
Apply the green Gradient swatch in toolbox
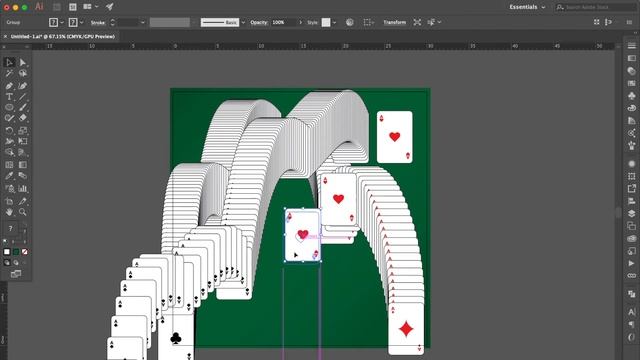(16, 252)
